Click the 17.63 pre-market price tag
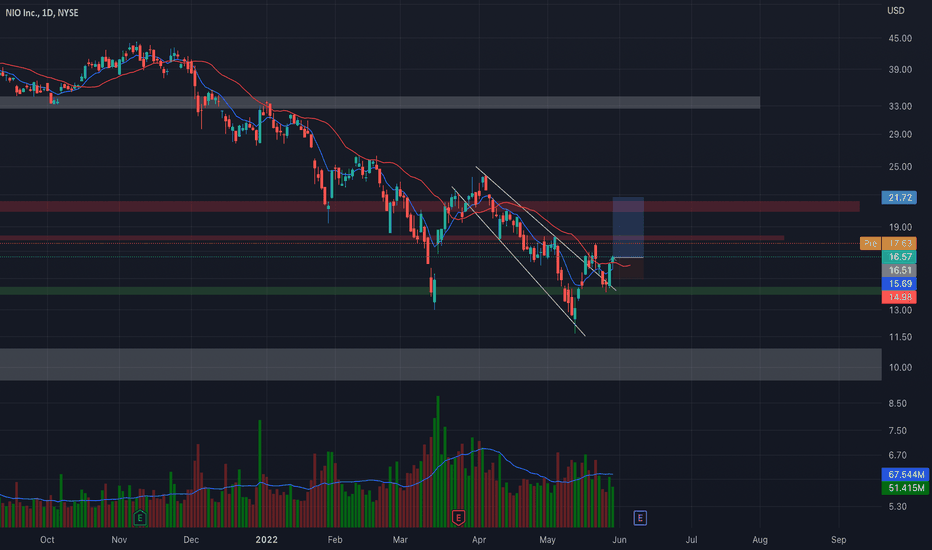932x550 pixels. pyautogui.click(x=899, y=243)
